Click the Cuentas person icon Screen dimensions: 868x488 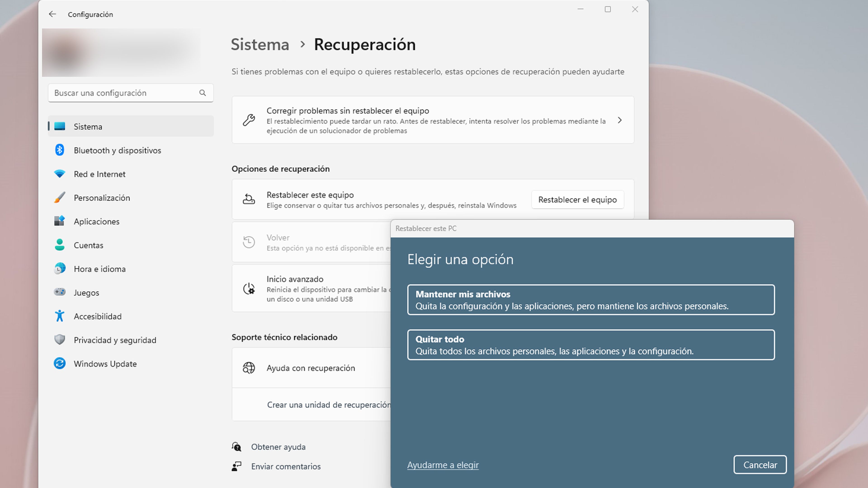pyautogui.click(x=60, y=245)
